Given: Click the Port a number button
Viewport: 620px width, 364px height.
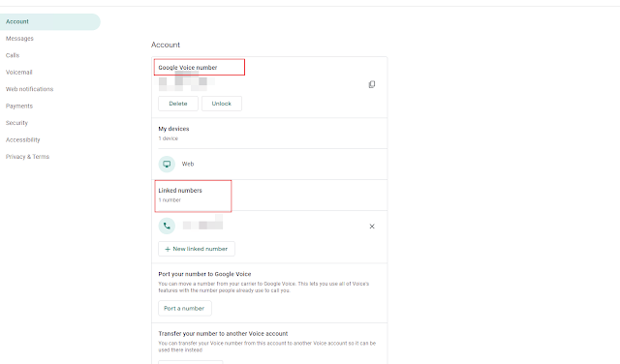Looking at the screenshot, I should click(x=185, y=308).
